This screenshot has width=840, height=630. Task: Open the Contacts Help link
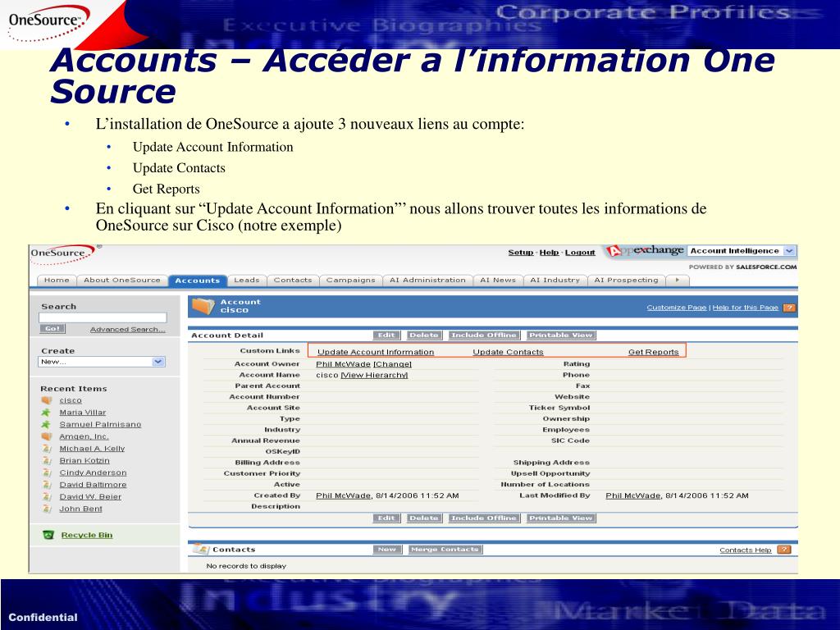[x=745, y=550]
